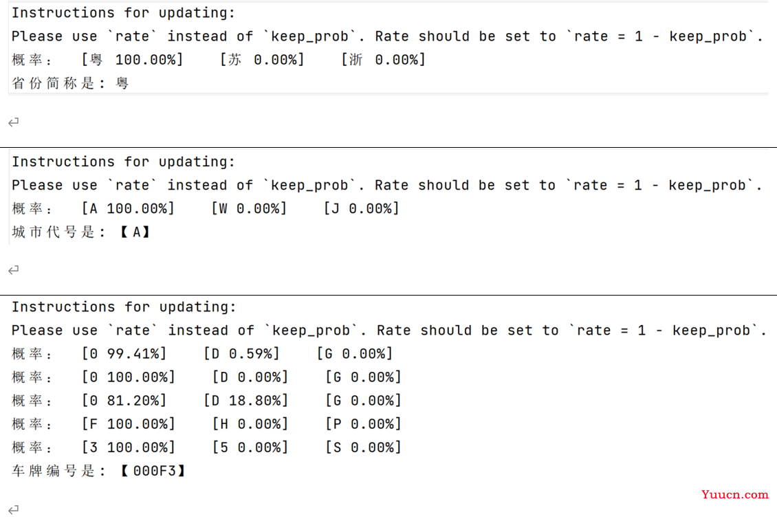Click the [苏 0.00%] probability entry

click(262, 60)
